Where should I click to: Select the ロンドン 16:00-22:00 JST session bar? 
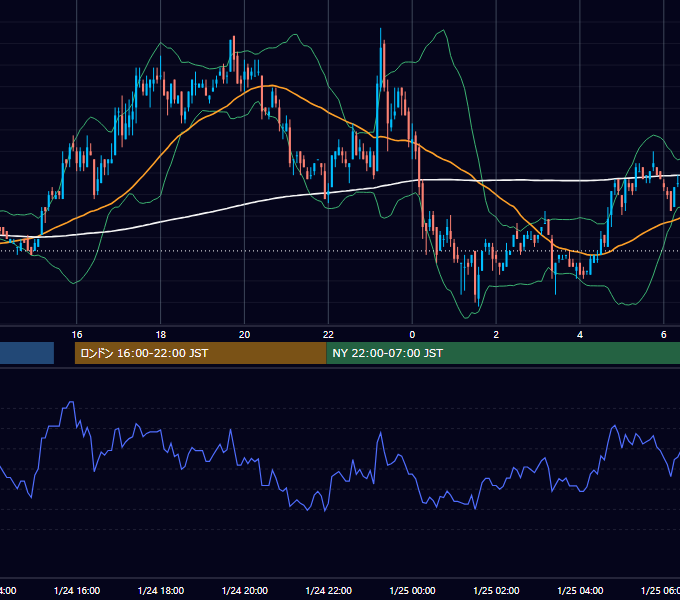pos(200,353)
